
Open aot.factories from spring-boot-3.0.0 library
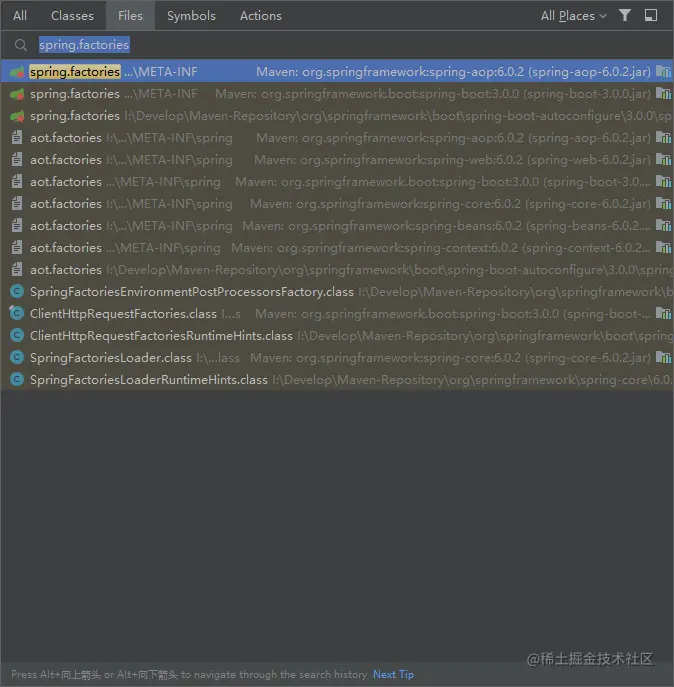337,181
